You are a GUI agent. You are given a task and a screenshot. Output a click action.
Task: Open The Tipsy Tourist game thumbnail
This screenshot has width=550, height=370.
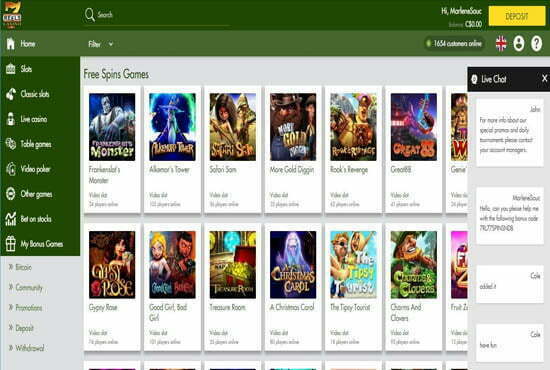pyautogui.click(x=353, y=265)
